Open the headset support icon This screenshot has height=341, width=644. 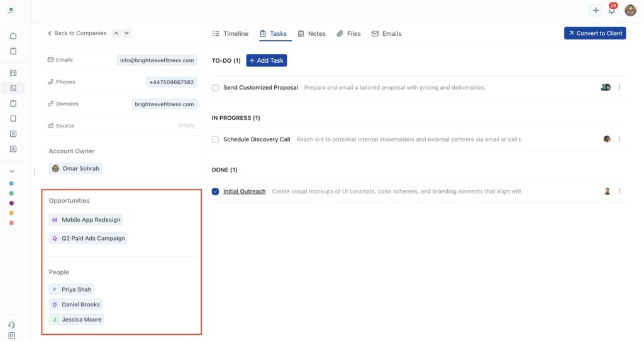coord(12,325)
